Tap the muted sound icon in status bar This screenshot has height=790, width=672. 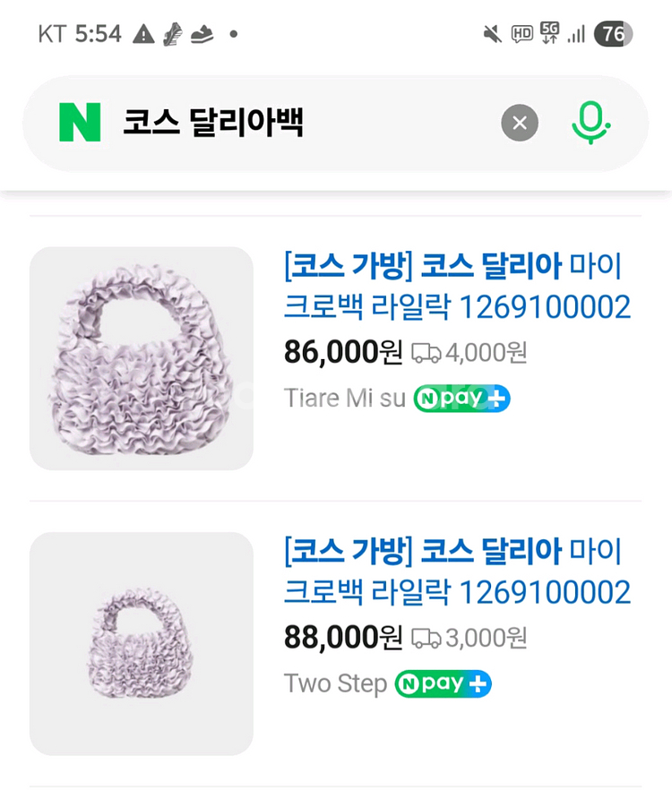(492, 34)
